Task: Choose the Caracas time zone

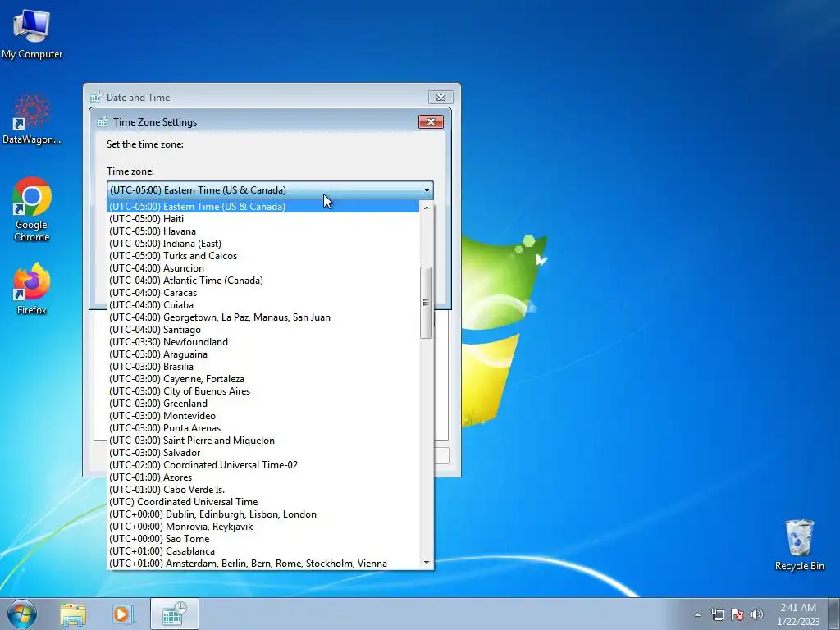Action: pyautogui.click(x=263, y=293)
